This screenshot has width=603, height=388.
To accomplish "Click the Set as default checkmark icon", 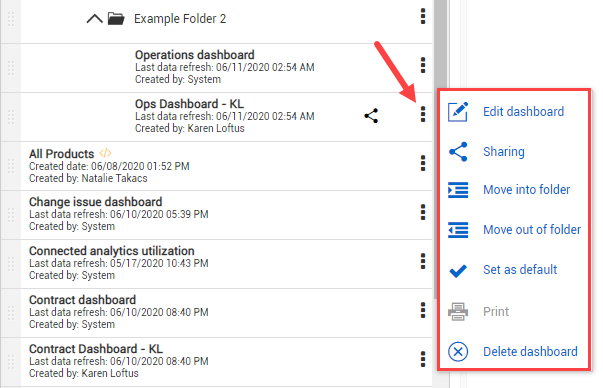I will click(x=458, y=271).
